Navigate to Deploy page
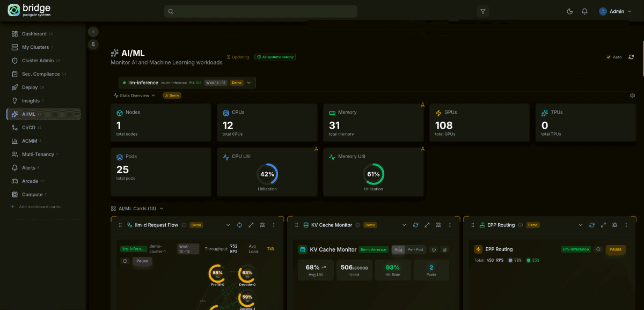 tap(43, 87)
